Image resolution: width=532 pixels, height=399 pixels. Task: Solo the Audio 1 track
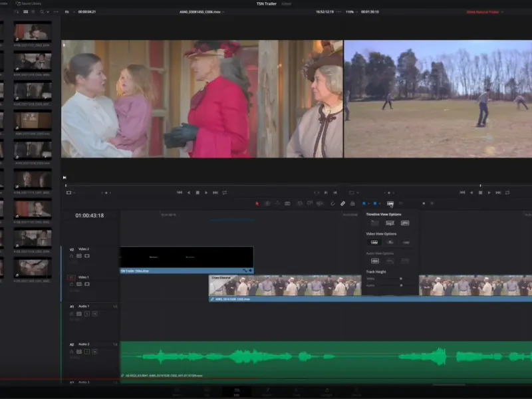coord(87,314)
